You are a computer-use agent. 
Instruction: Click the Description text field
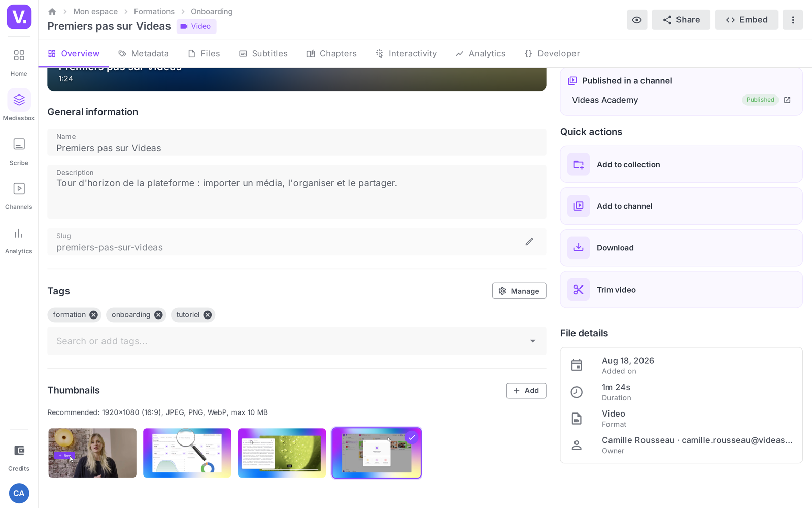(x=297, y=192)
